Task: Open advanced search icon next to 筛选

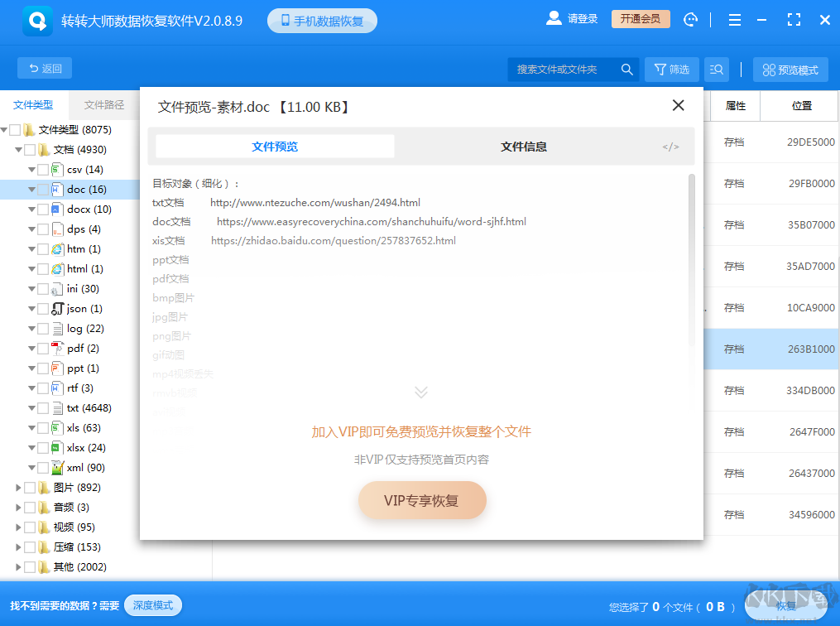Action: coord(715,70)
